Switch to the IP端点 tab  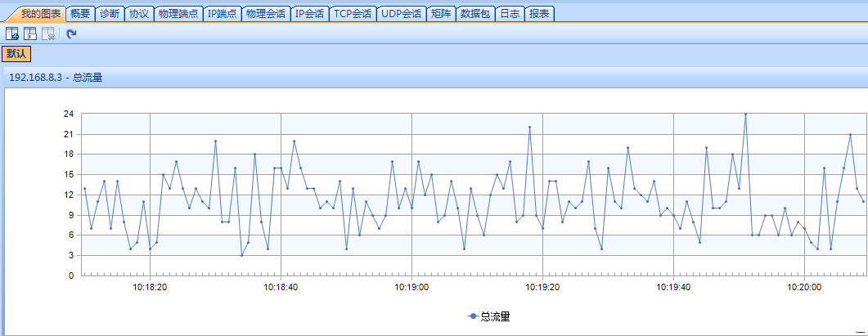click(x=223, y=13)
